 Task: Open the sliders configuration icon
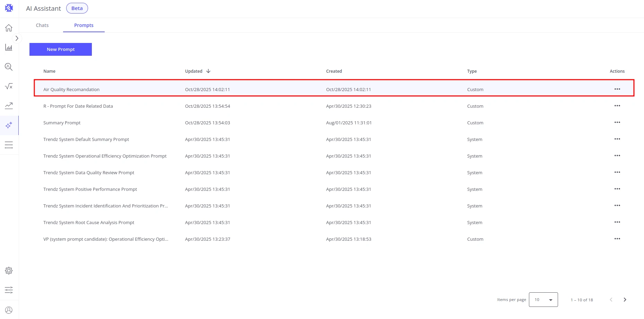point(9,290)
